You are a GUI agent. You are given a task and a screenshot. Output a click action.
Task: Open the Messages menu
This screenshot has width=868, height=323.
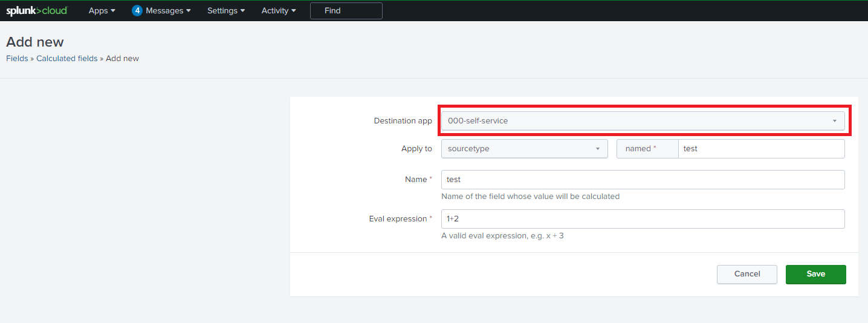(168, 11)
